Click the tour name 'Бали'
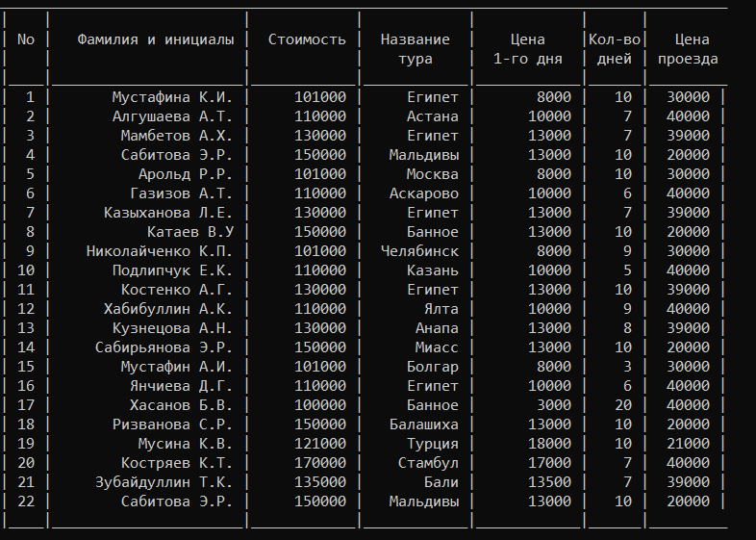Viewport: 756px width, 540px height. pos(441,482)
